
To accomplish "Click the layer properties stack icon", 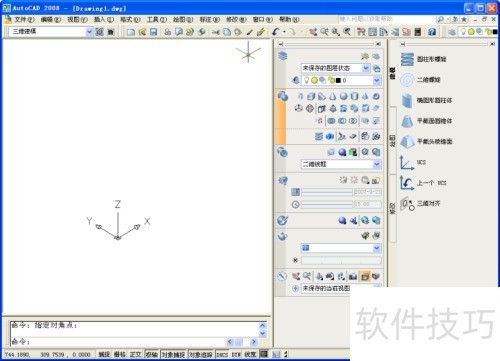I will (x=282, y=56).
